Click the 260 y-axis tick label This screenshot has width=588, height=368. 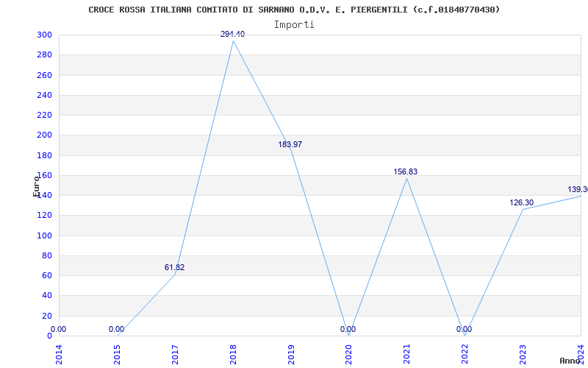(44, 75)
